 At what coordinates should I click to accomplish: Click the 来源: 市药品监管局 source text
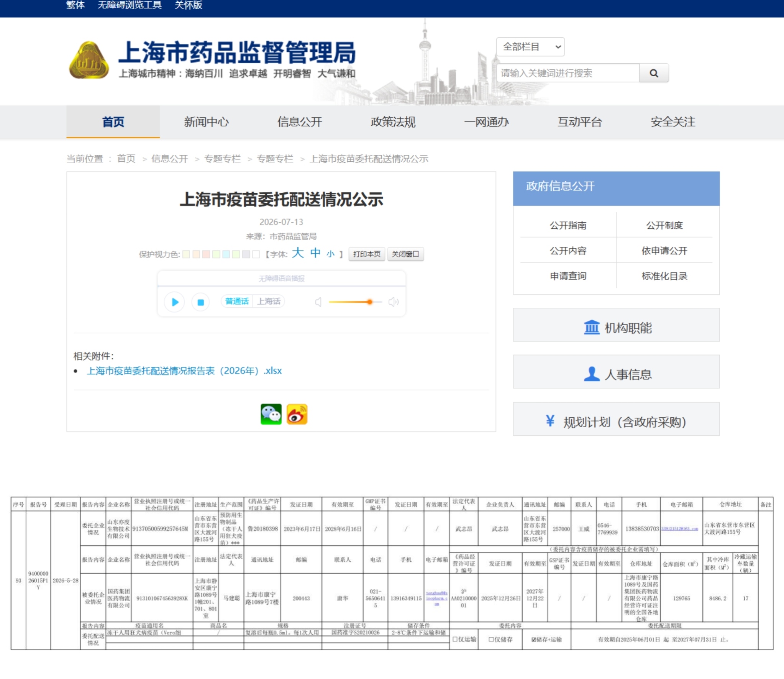(281, 236)
